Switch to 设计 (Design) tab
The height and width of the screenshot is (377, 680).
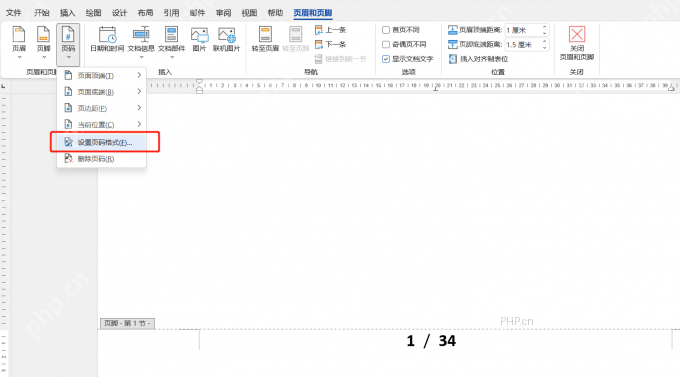(119, 13)
